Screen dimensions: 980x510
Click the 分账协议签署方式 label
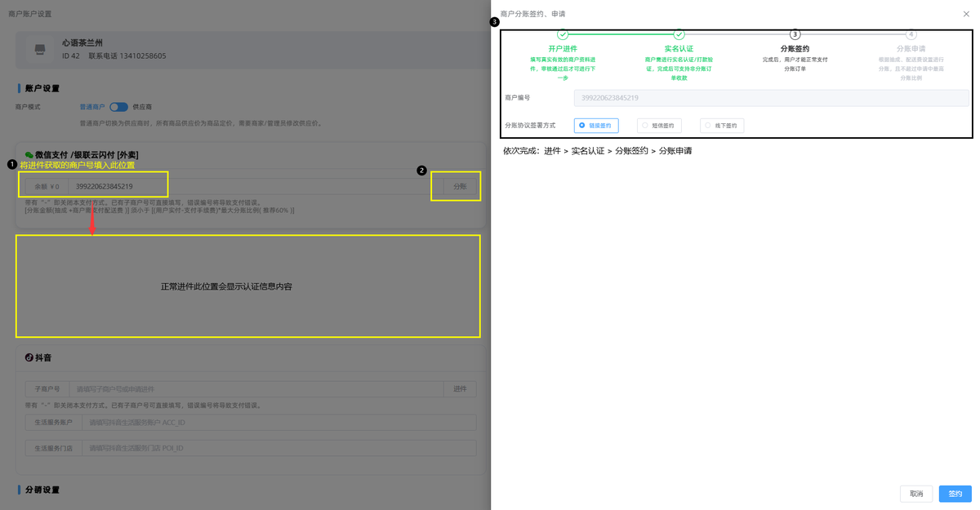530,126
